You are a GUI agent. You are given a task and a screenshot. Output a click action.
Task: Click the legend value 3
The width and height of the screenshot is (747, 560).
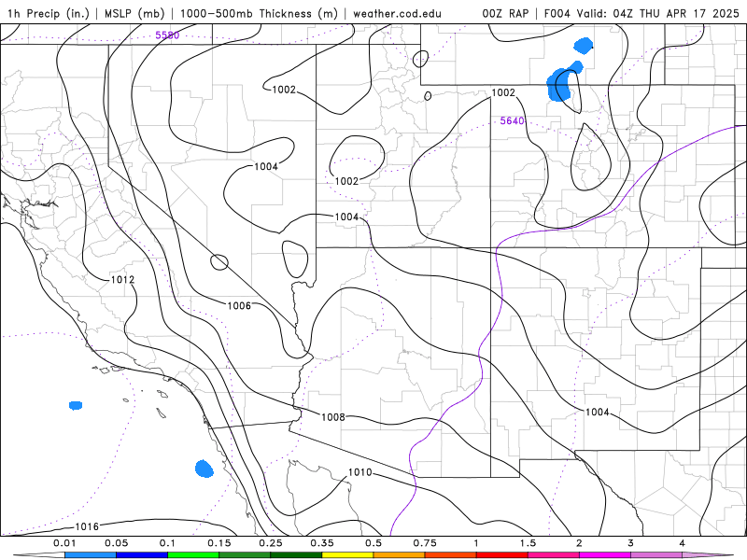tap(631, 543)
